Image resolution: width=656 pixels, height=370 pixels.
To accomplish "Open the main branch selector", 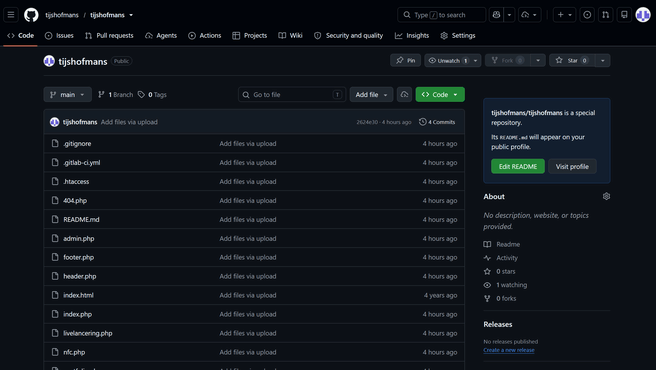I will 67,95.
